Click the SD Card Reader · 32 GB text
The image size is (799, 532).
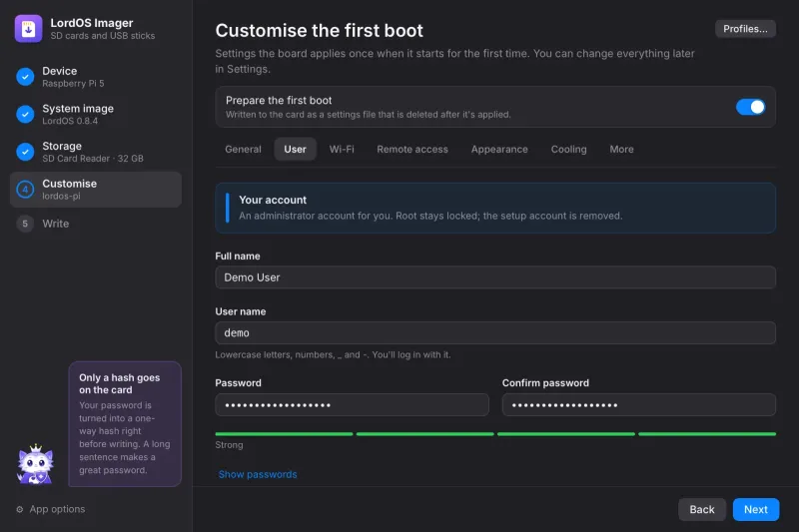pyautogui.click(x=93, y=159)
